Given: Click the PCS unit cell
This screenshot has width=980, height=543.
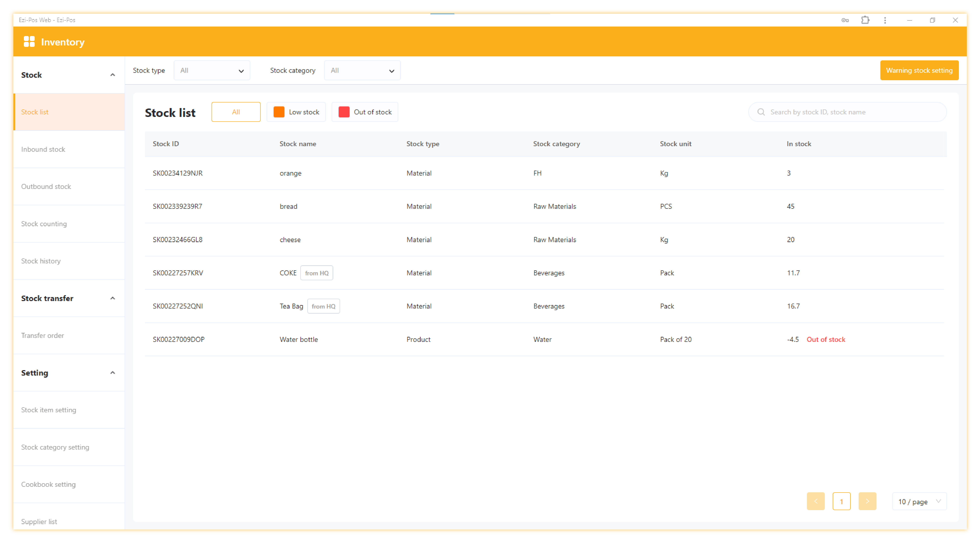Looking at the screenshot, I should pyautogui.click(x=666, y=207).
